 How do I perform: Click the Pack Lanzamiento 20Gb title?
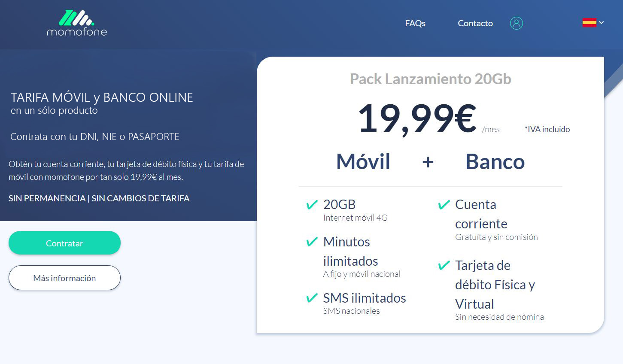430,79
